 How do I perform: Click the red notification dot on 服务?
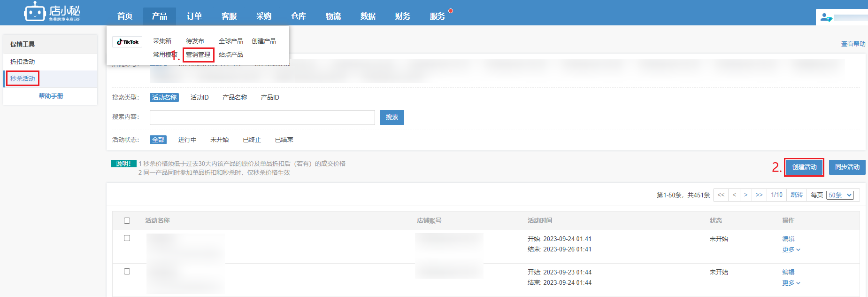[451, 11]
